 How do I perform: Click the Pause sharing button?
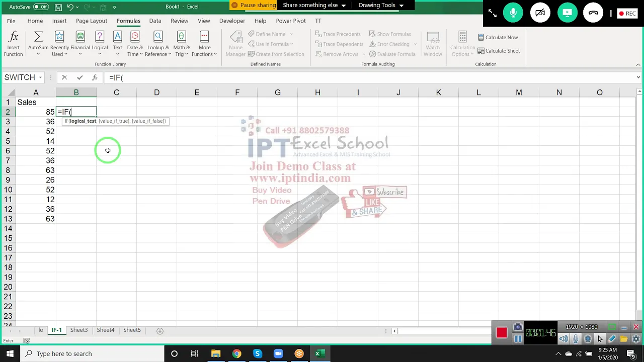(x=254, y=5)
